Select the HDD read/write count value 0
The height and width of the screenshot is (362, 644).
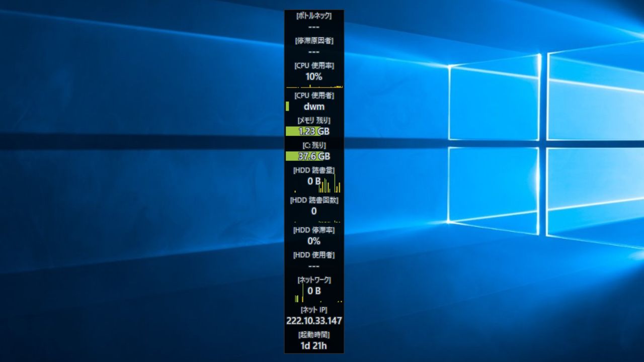click(314, 211)
